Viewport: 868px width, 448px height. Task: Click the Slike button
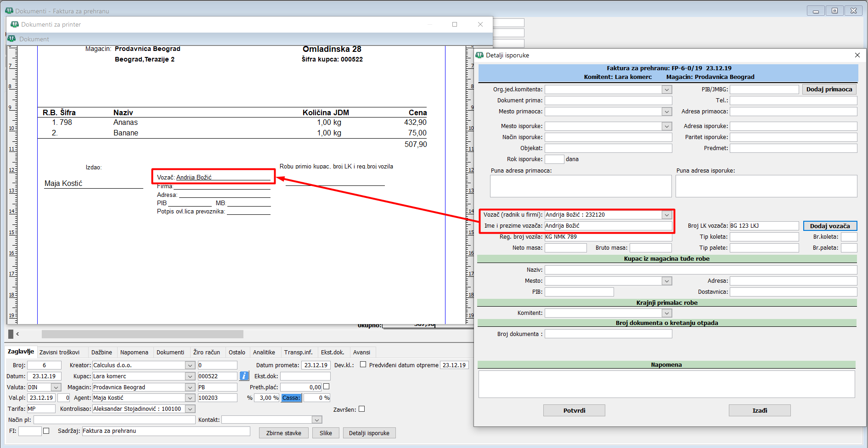[x=326, y=433]
